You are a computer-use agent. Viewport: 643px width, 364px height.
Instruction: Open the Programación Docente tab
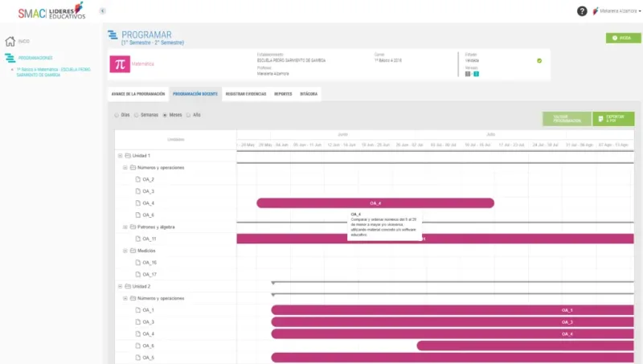(195, 94)
